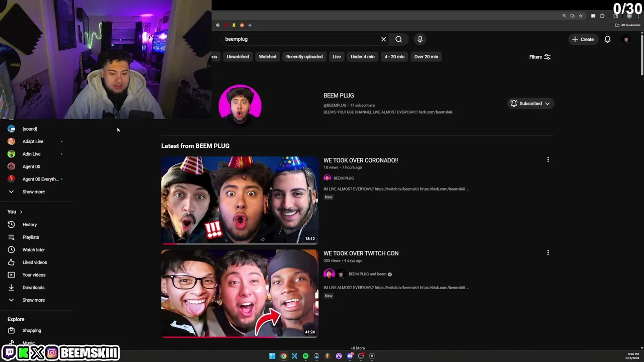The height and width of the screenshot is (362, 644).
Task: Open the Downloads icon in the sidebar
Action: [x=11, y=288]
